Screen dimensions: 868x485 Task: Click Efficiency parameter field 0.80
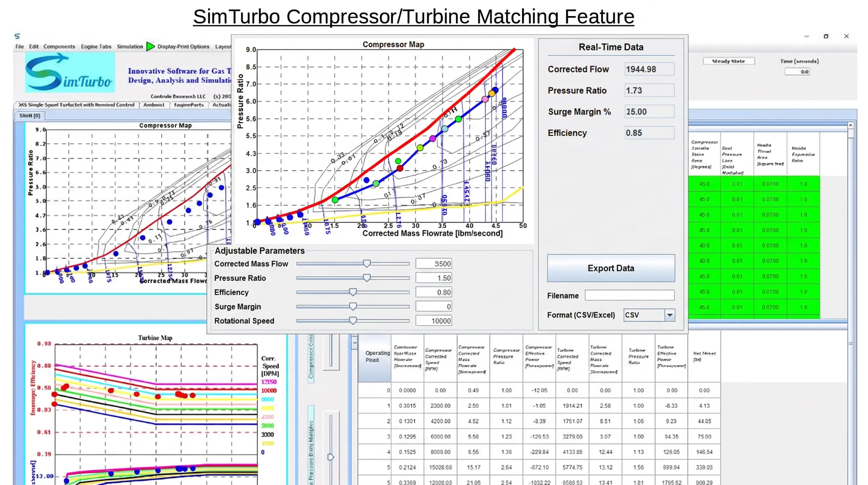point(434,292)
